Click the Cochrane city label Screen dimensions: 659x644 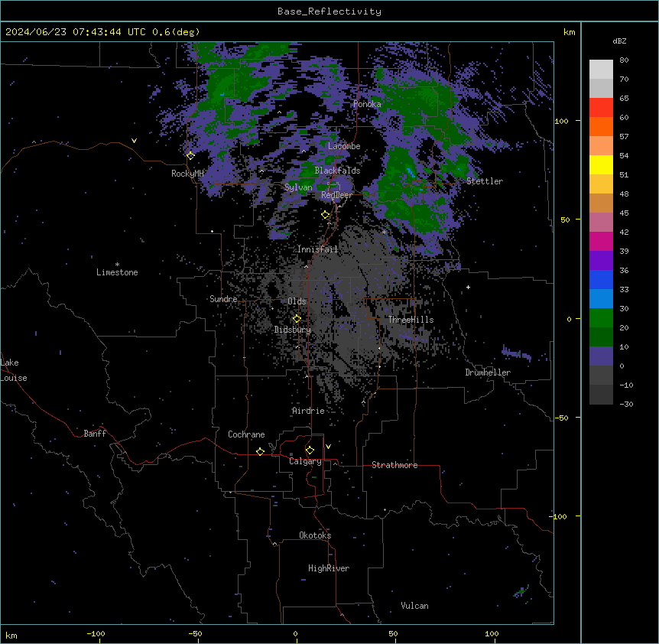point(246,434)
